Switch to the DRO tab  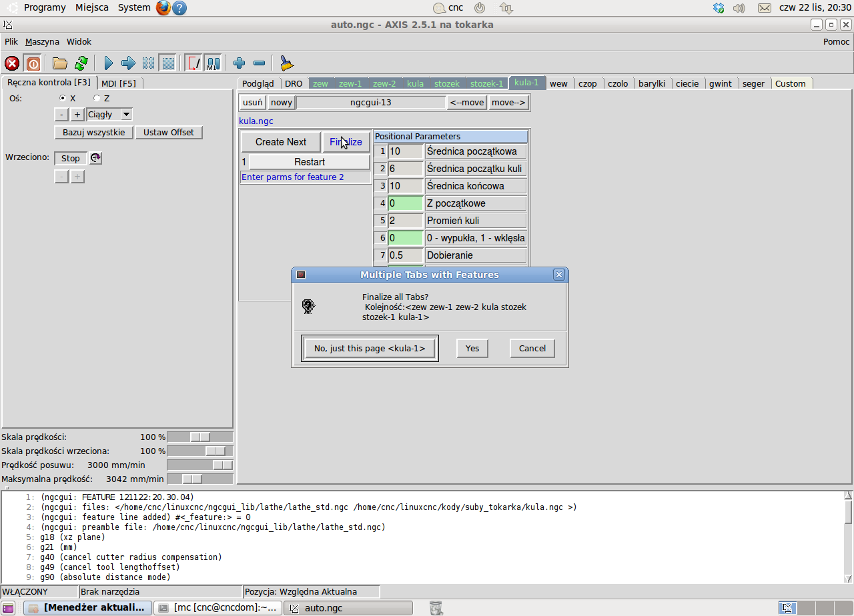point(294,83)
